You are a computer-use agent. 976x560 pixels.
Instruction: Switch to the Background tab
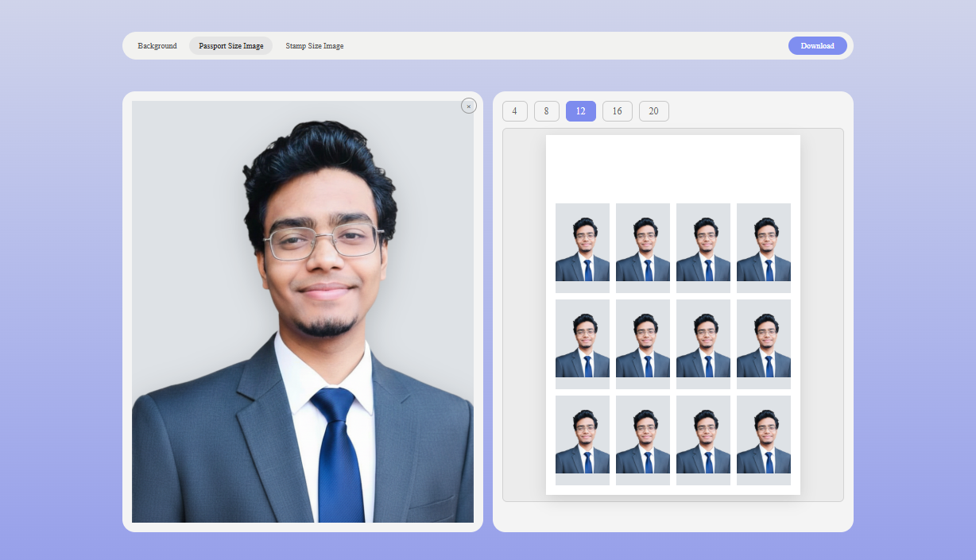pyautogui.click(x=157, y=45)
